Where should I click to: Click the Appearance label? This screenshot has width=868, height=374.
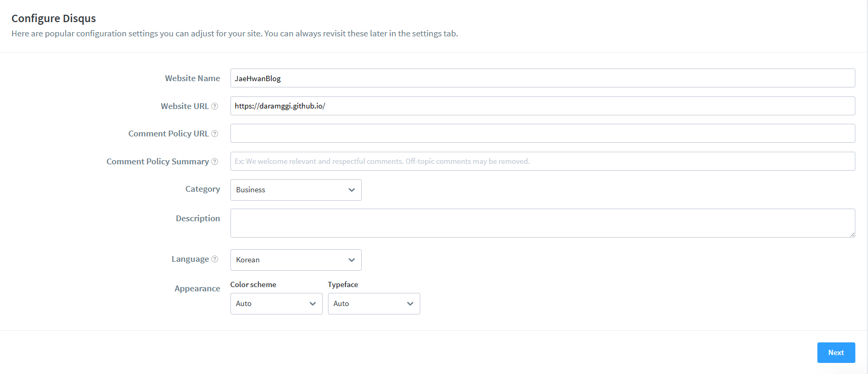click(197, 289)
